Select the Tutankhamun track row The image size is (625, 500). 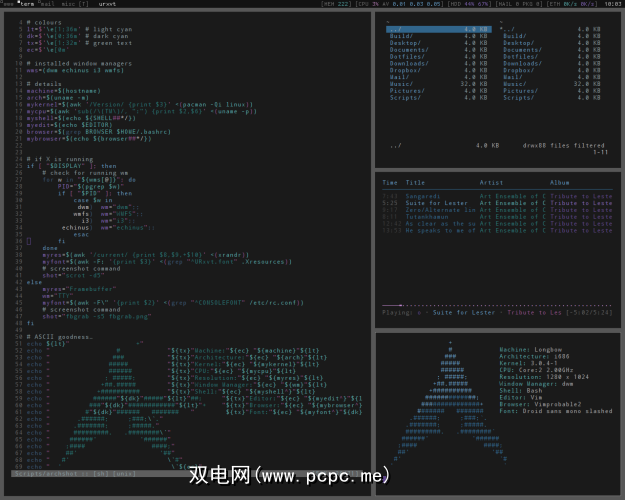497,217
